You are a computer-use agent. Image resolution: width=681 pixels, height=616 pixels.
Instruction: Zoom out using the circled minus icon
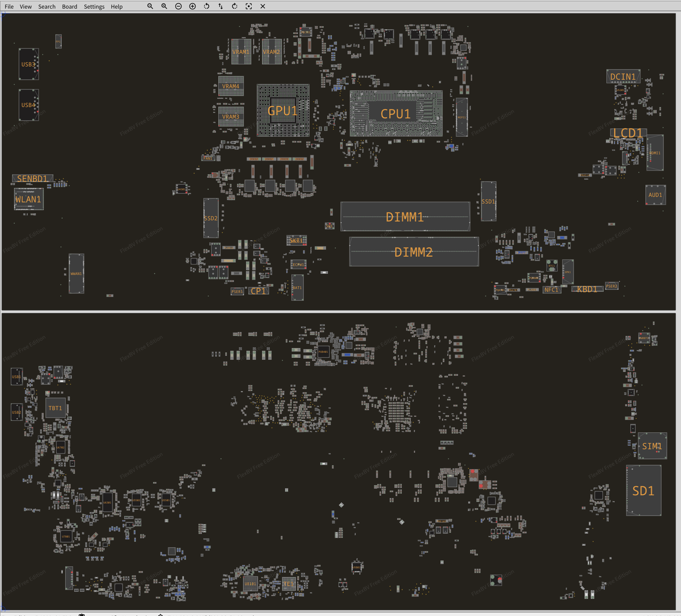(178, 6)
